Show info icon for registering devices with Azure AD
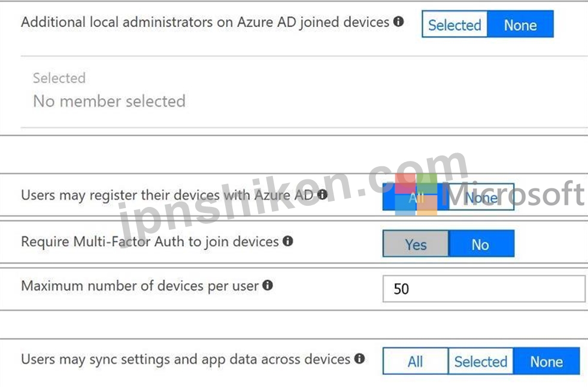Image resolution: width=588 pixels, height=387 pixels. pyautogui.click(x=322, y=194)
